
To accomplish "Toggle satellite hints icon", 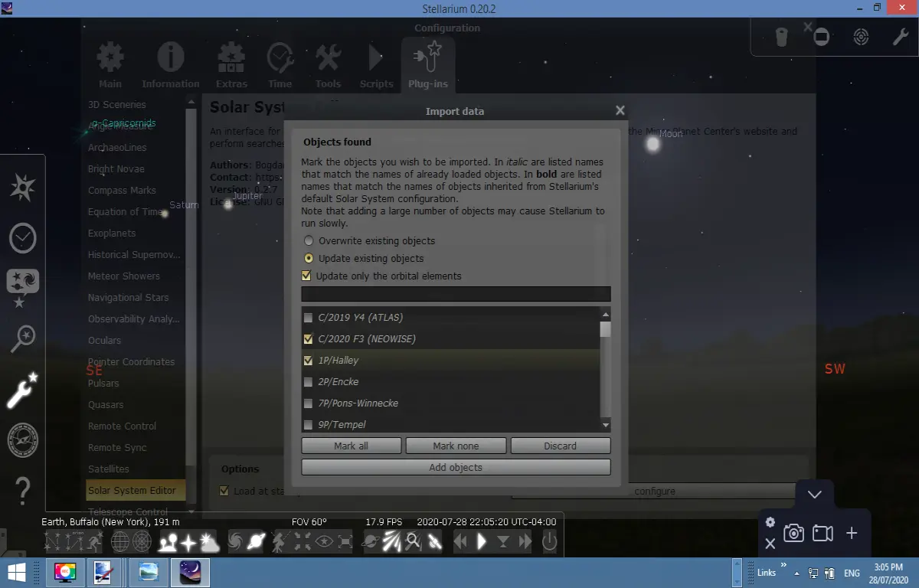I will pyautogui.click(x=434, y=542).
